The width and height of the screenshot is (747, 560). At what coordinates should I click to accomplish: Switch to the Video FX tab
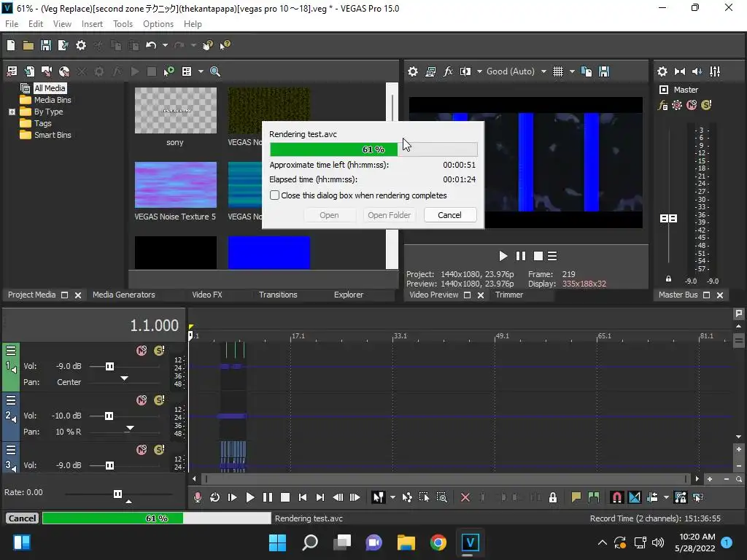(x=206, y=295)
